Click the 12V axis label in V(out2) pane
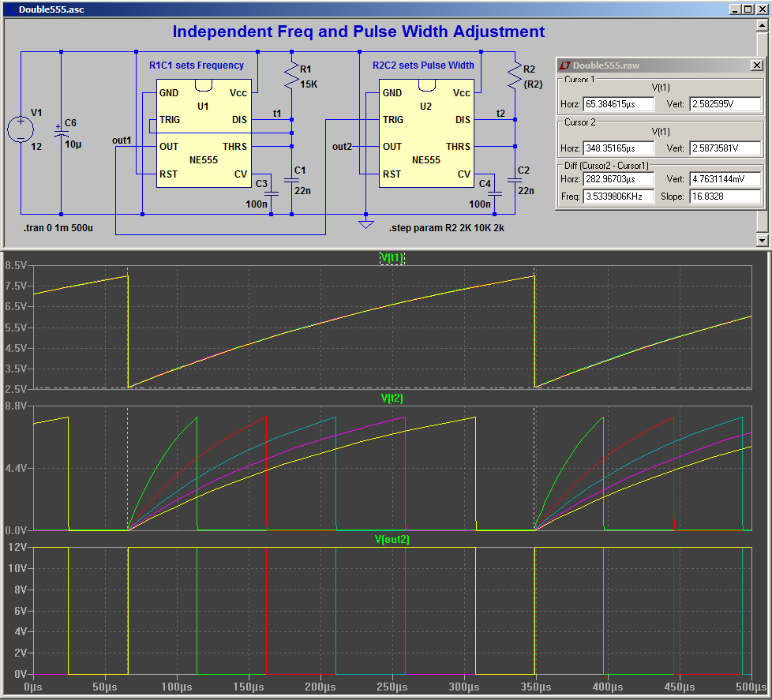 click(17, 548)
